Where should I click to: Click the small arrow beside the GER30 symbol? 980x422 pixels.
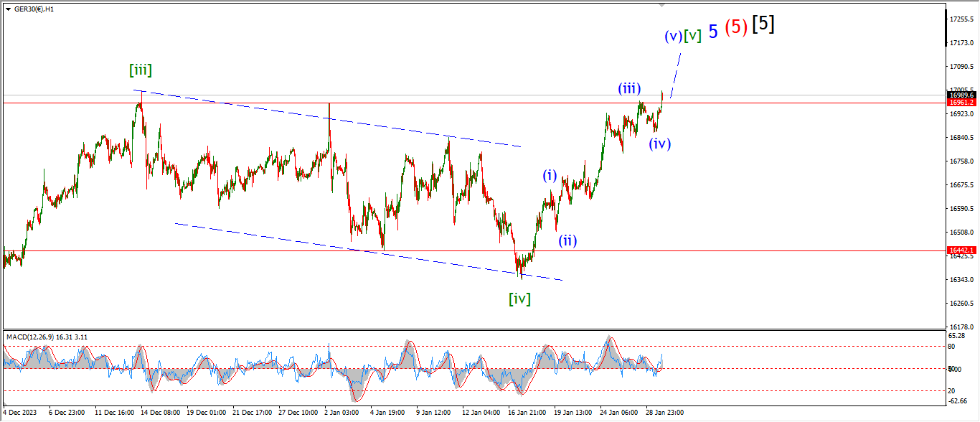point(7,8)
